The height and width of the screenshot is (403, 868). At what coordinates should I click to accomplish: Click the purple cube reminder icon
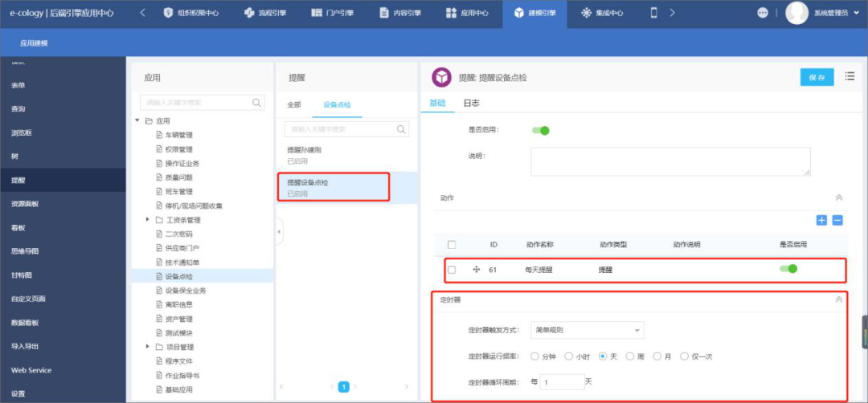[441, 78]
